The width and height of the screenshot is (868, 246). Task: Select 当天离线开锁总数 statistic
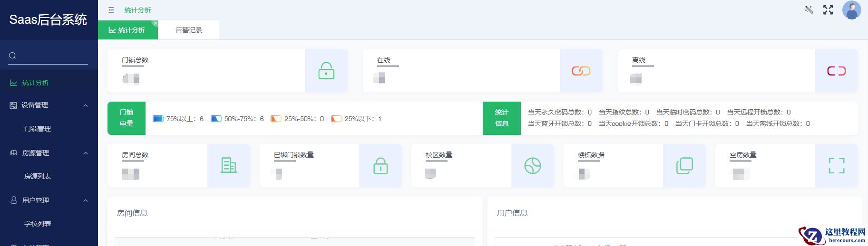click(778, 123)
